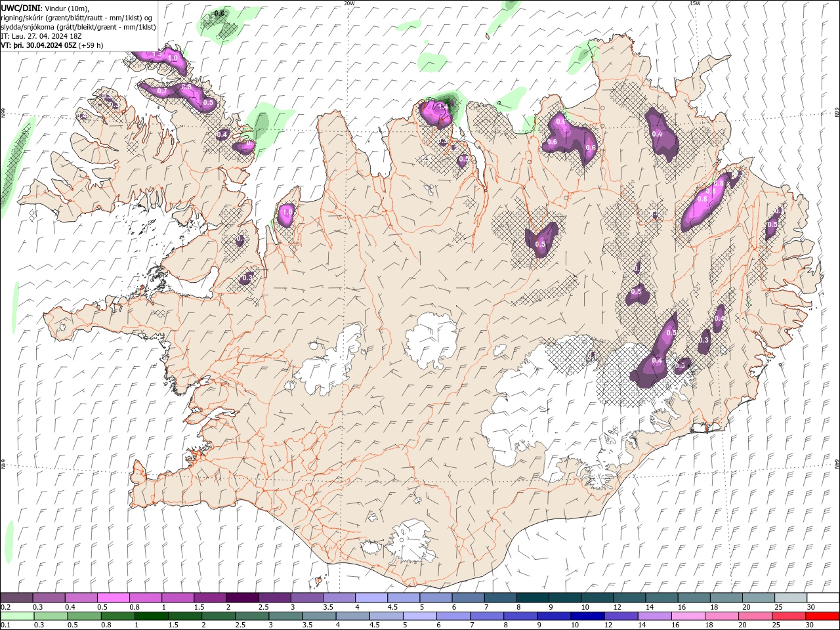Select the white 30 swatch in snow scale
This screenshot has width=840, height=630.
(822, 598)
